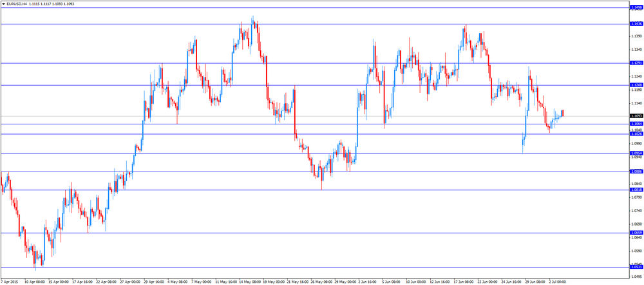
Task: Click the 11 May 16:00 time axis label
Action: point(227,282)
